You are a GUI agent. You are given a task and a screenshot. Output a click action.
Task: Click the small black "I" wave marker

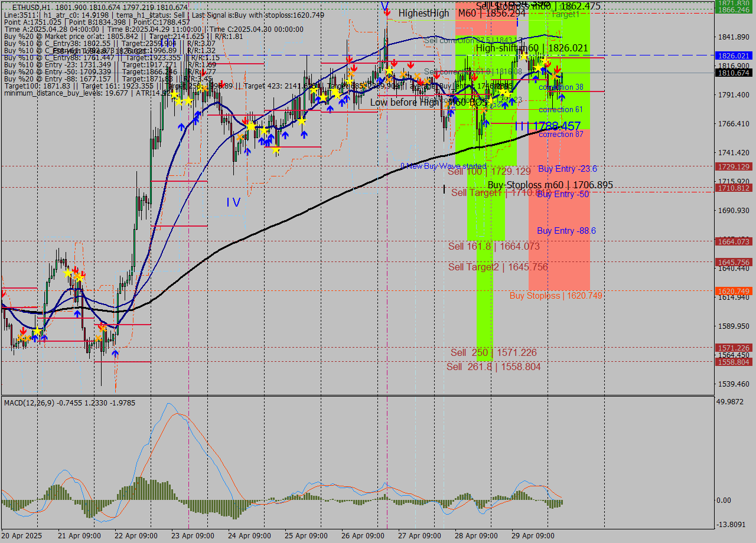[444, 189]
